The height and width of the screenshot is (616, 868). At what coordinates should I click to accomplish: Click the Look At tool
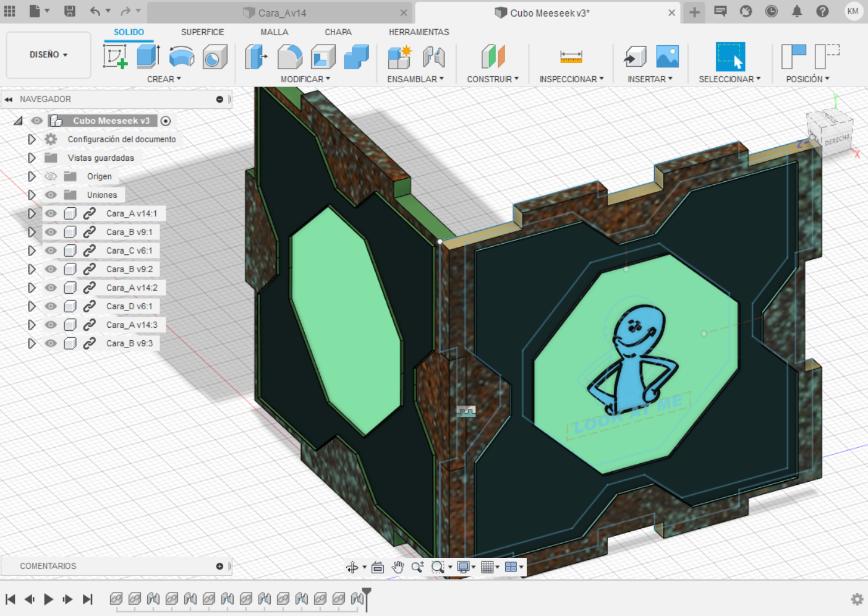click(378, 567)
